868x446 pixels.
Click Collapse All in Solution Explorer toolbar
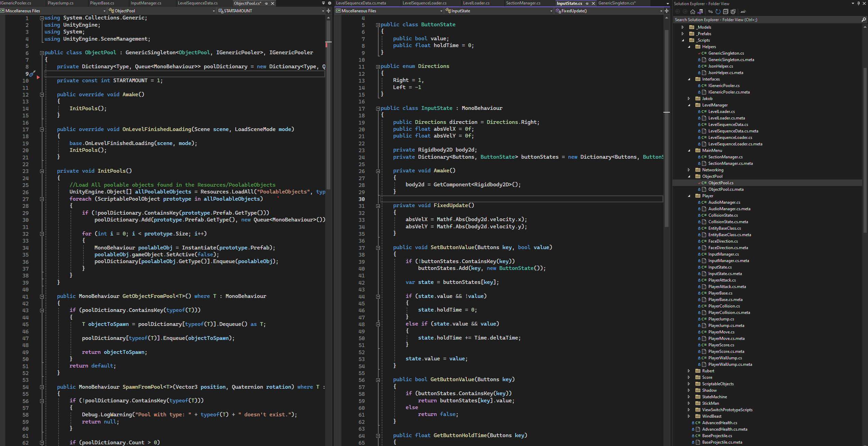pyautogui.click(x=726, y=12)
